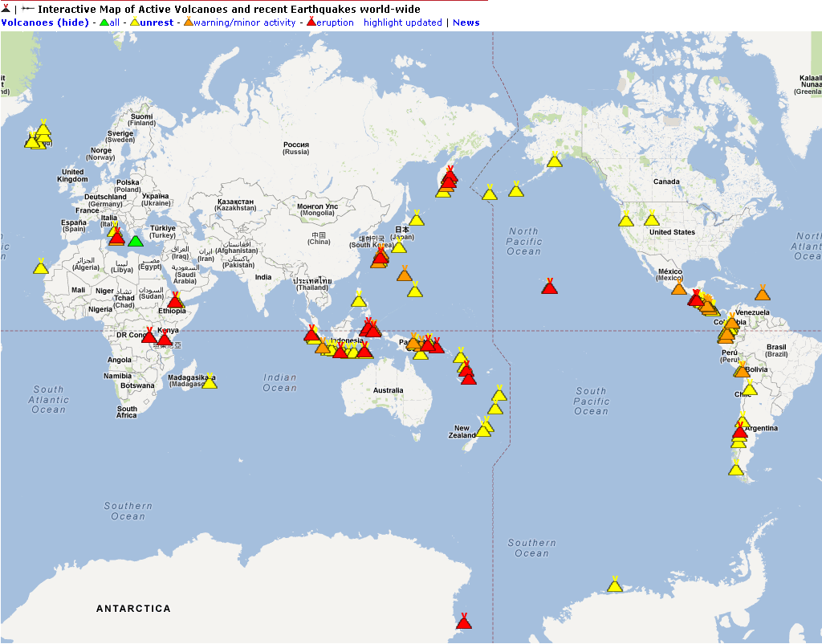822x644 pixels.
Task: Select western yellow marker in United States
Action: click(x=626, y=218)
